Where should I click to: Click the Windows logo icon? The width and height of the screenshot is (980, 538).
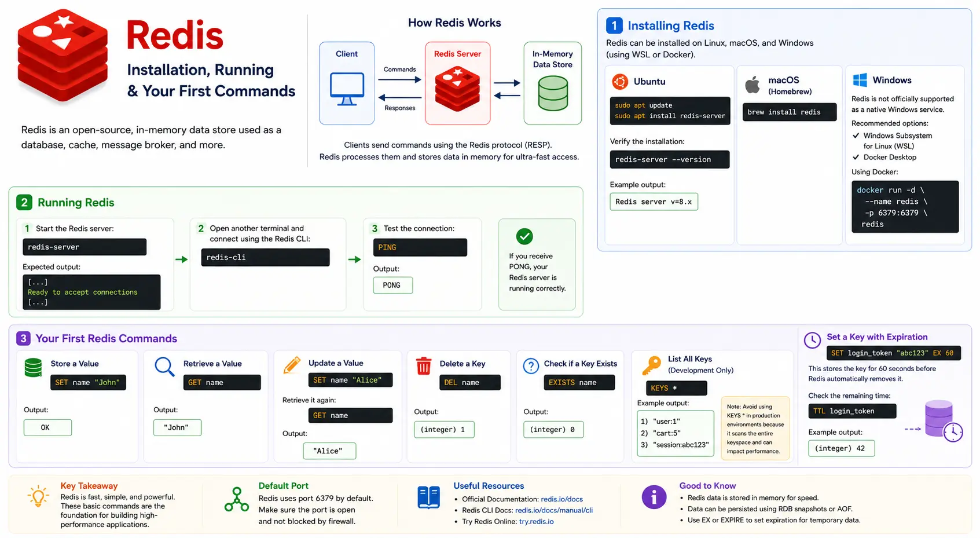click(860, 80)
